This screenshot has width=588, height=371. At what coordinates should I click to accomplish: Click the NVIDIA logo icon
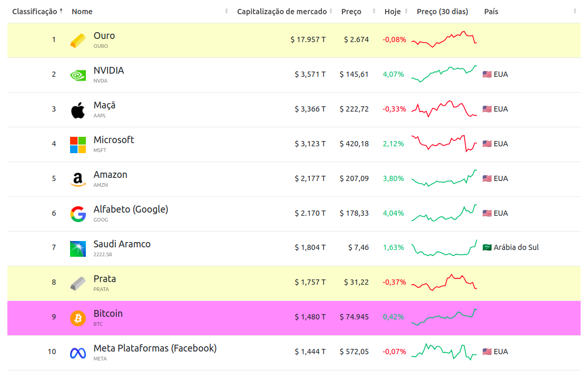[78, 75]
